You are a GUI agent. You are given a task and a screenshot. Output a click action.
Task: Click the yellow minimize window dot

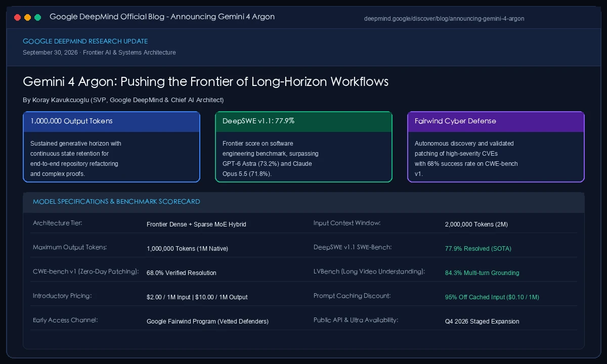pos(28,17)
